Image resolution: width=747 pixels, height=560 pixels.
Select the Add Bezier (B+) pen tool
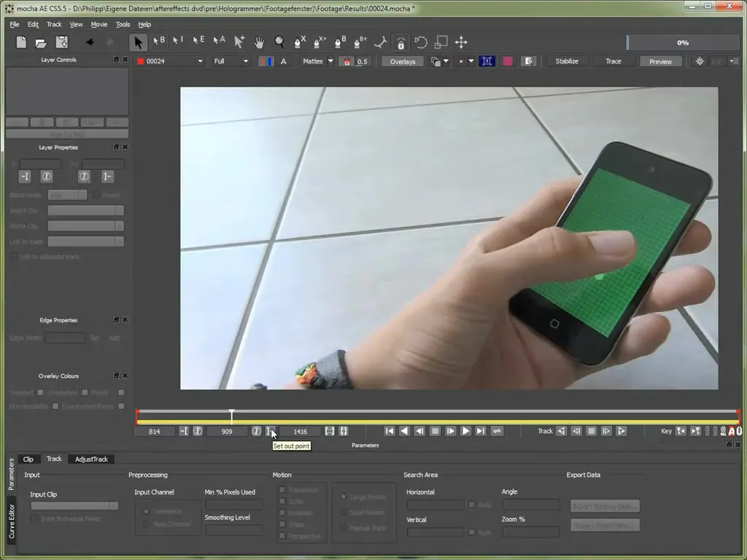pos(360,42)
